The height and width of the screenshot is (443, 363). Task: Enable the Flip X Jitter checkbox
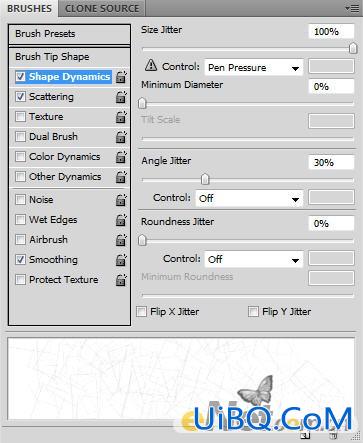[x=141, y=312]
